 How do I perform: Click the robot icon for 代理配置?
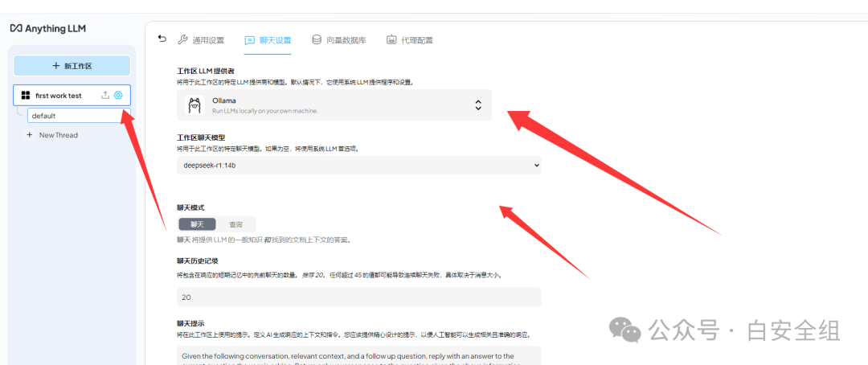391,39
